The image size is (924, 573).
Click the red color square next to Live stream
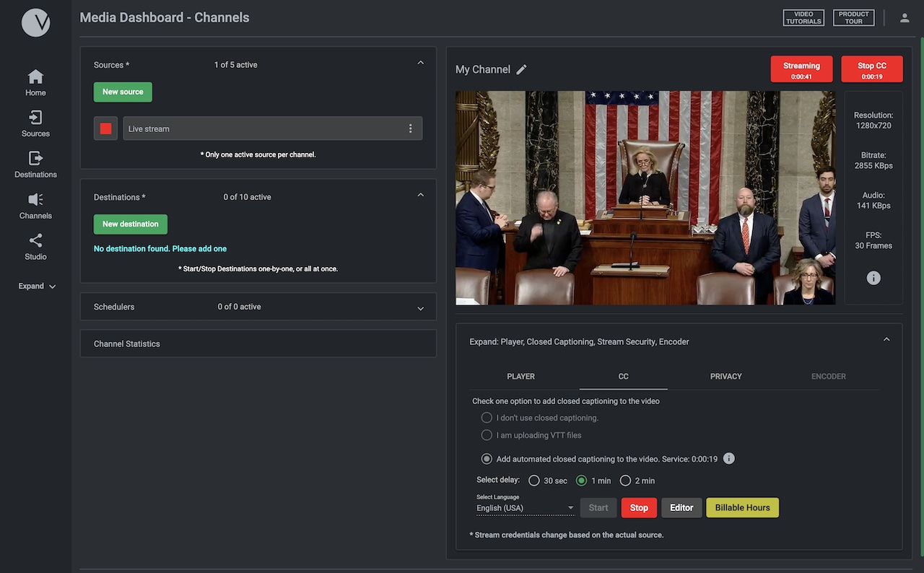point(105,128)
